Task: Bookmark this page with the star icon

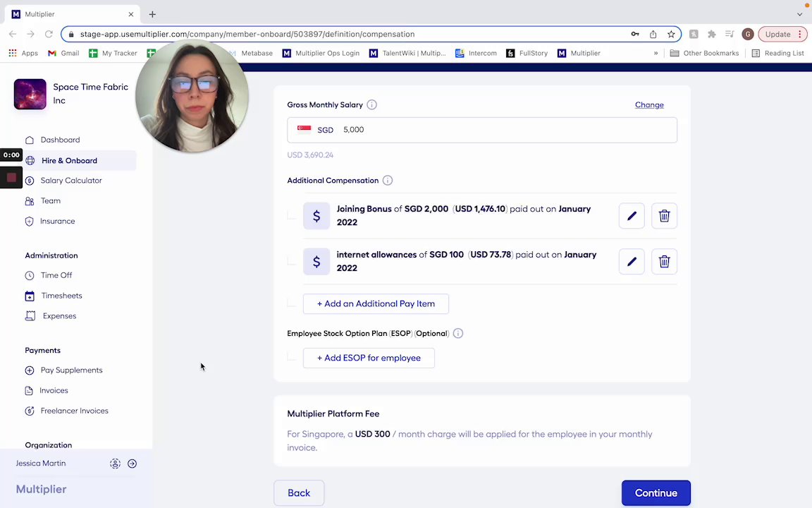Action: (x=671, y=34)
